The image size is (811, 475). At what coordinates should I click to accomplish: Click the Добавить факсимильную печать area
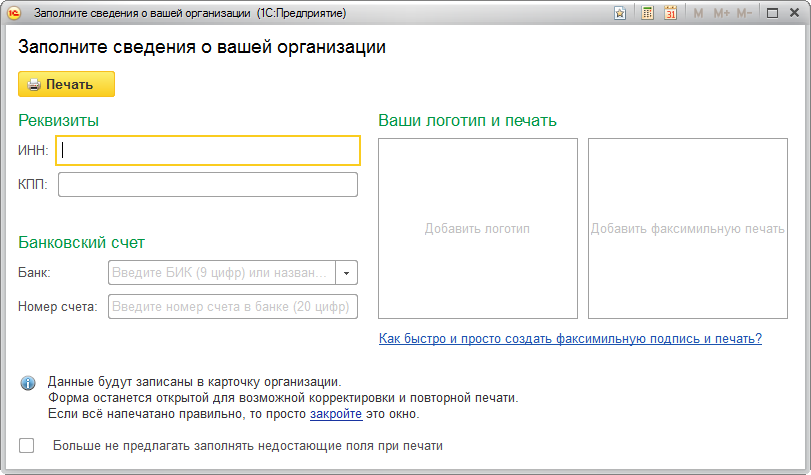point(688,228)
